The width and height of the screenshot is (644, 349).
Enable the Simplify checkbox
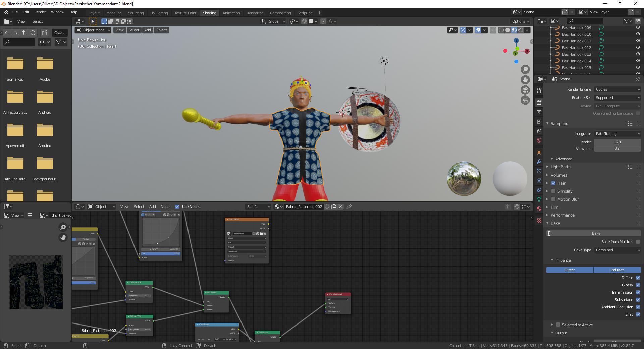pos(553,191)
